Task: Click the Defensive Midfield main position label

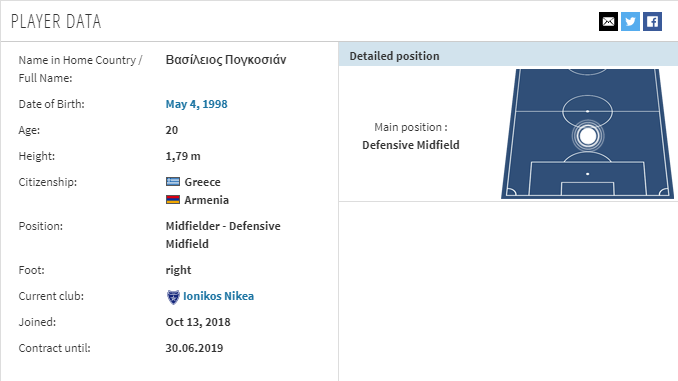Action: [x=411, y=145]
